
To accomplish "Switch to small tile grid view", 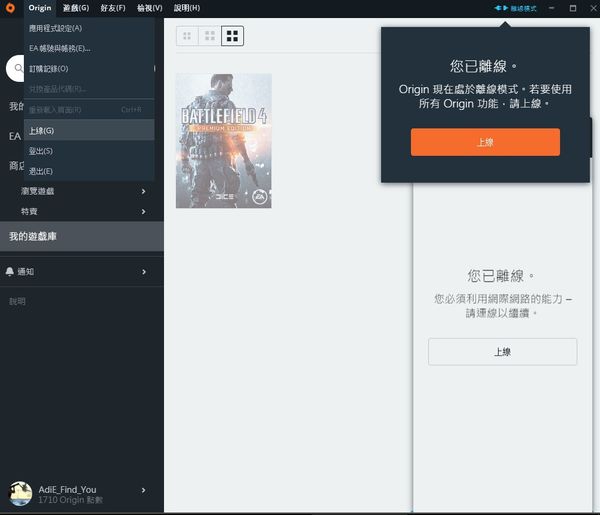I will (x=187, y=36).
